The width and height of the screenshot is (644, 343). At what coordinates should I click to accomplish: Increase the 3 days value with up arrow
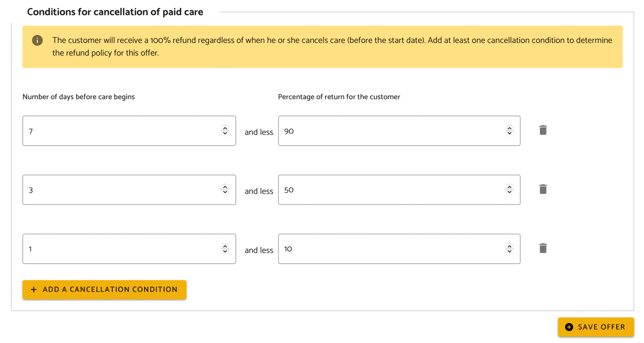coord(225,187)
